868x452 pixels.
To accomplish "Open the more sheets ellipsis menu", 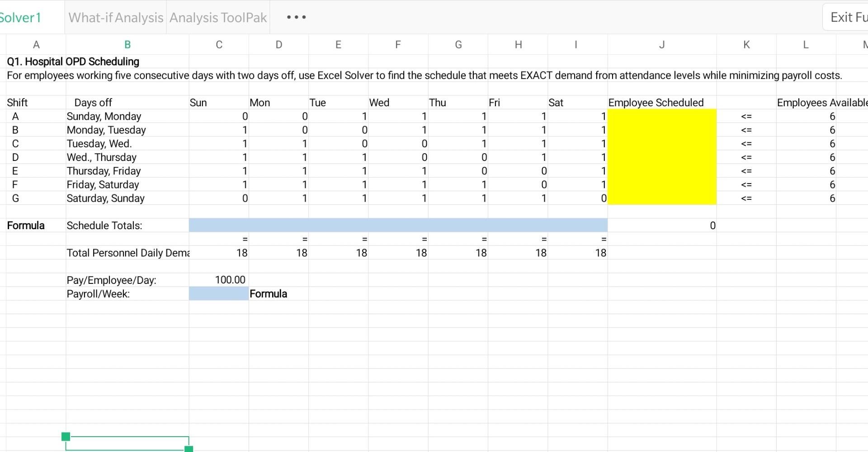I will (x=296, y=17).
